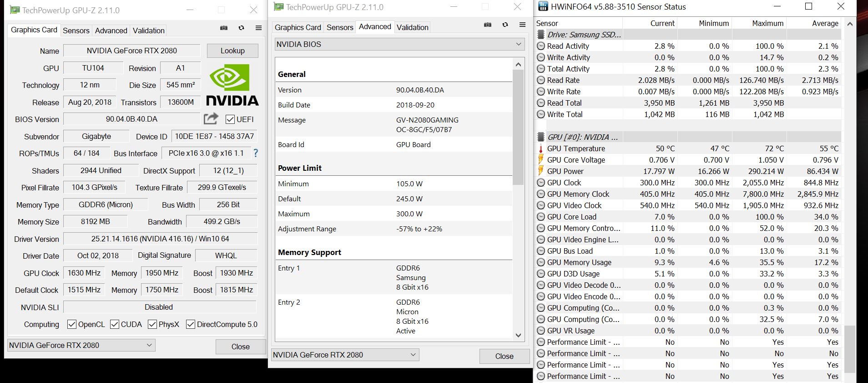This screenshot has width=868, height=383.
Task: Click the GPU Bus Load sensor icon
Action: point(541,251)
